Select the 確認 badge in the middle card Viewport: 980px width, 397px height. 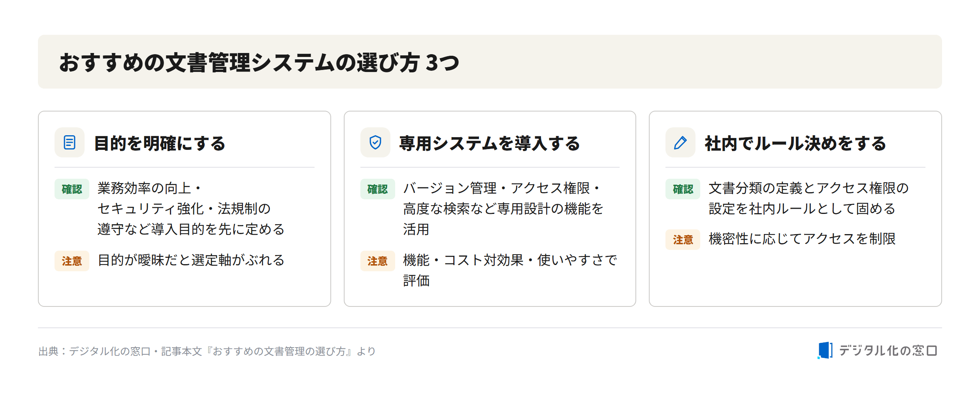(377, 189)
